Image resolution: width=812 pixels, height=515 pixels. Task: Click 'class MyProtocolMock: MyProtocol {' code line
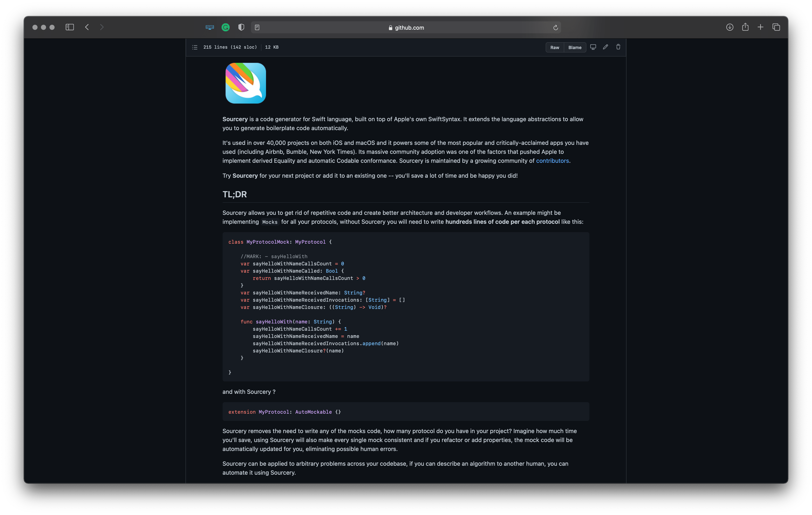coord(280,242)
